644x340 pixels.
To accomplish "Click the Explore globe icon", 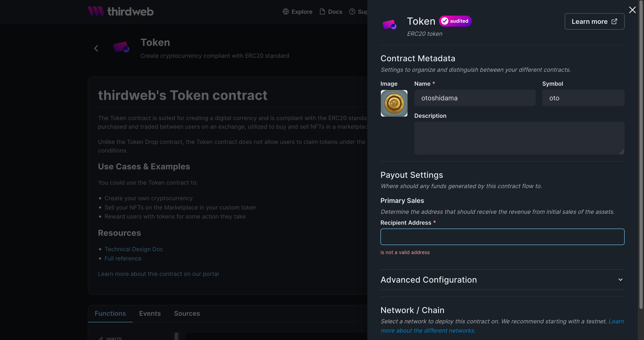I will [x=286, y=12].
